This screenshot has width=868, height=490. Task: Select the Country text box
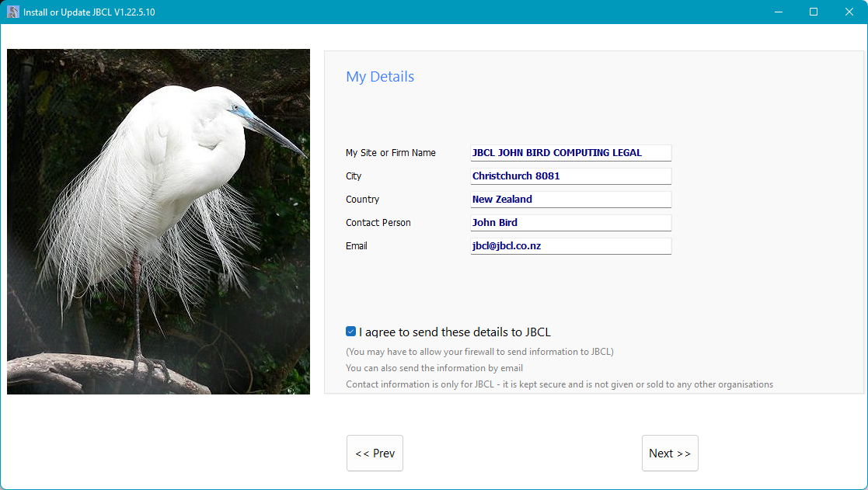coord(570,200)
